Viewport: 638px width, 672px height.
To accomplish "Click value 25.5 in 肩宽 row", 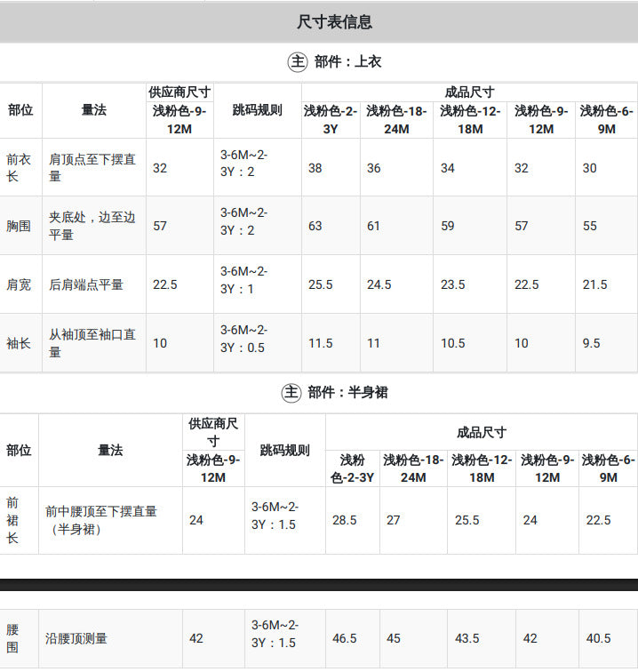I will click(x=321, y=284).
